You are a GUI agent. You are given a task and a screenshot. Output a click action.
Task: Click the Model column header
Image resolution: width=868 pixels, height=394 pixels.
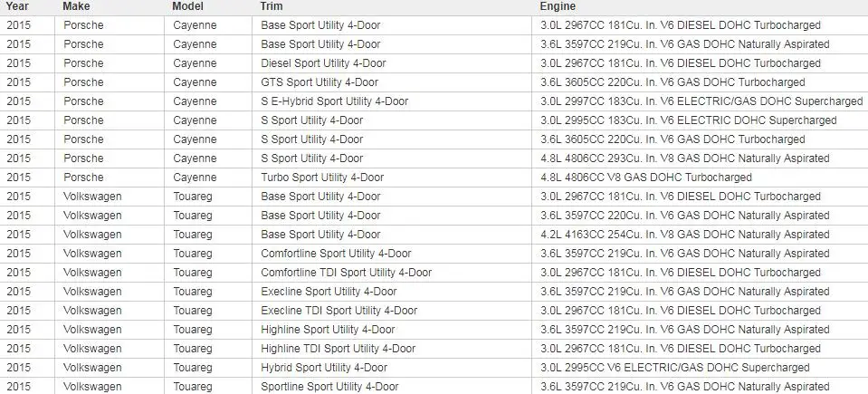point(187,6)
